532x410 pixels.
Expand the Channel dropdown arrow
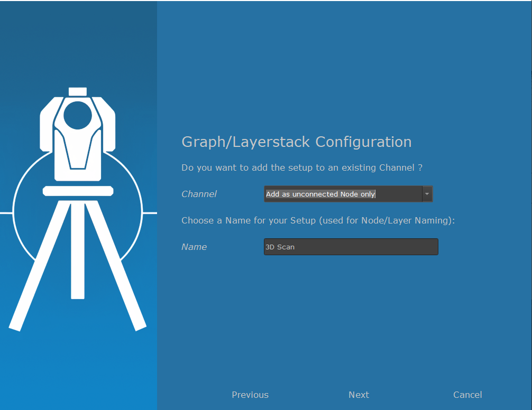tap(427, 194)
